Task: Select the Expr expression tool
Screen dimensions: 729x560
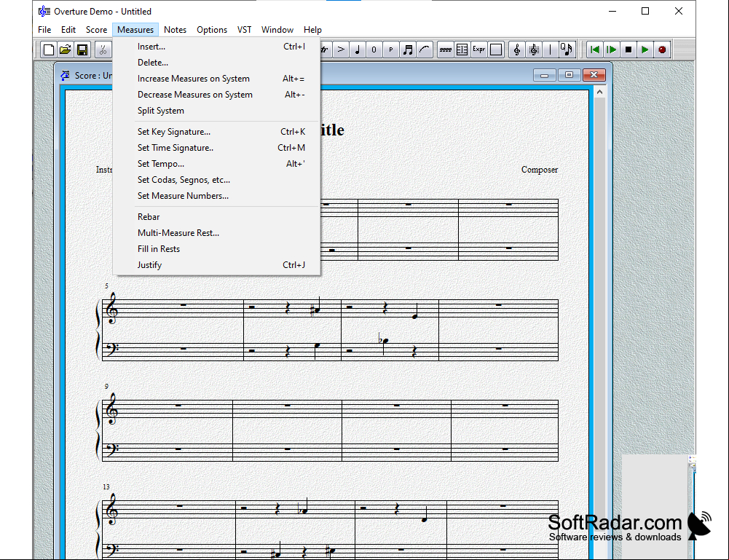Action: pyautogui.click(x=479, y=50)
